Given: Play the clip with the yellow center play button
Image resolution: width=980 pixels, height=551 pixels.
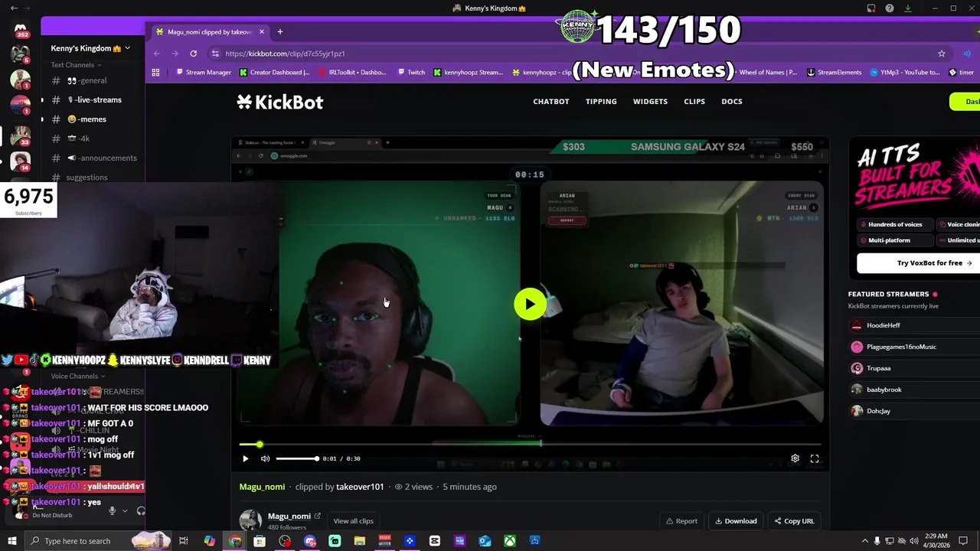Looking at the screenshot, I should (x=530, y=304).
